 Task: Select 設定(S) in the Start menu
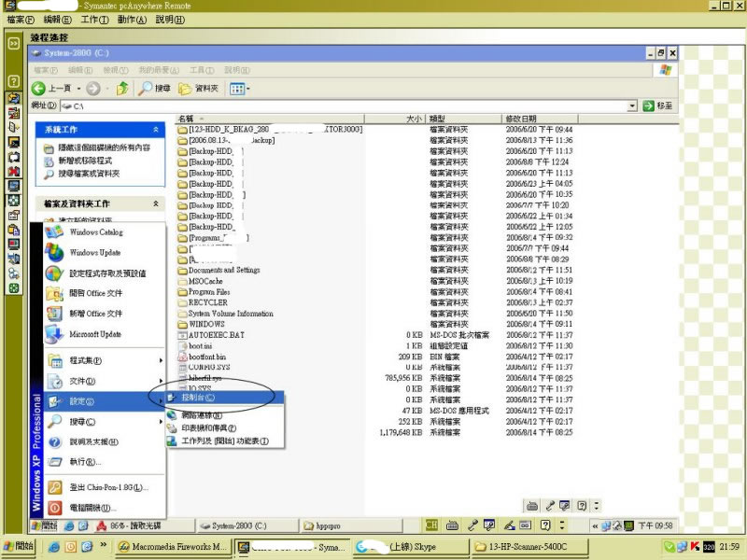point(105,401)
